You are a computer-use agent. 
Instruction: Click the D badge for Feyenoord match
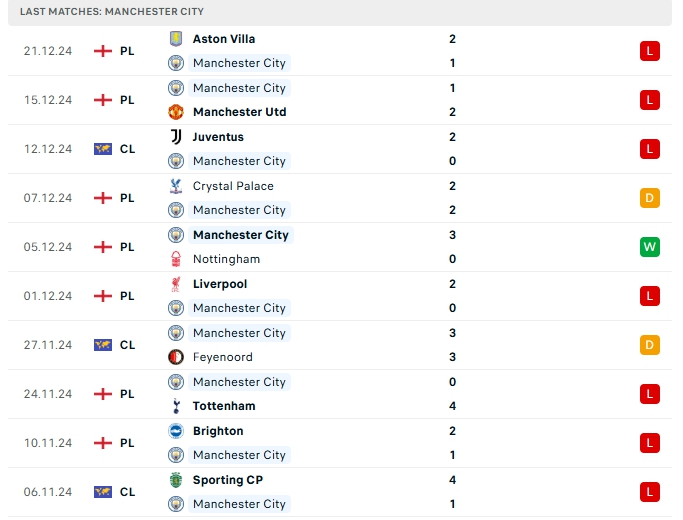pyautogui.click(x=650, y=345)
